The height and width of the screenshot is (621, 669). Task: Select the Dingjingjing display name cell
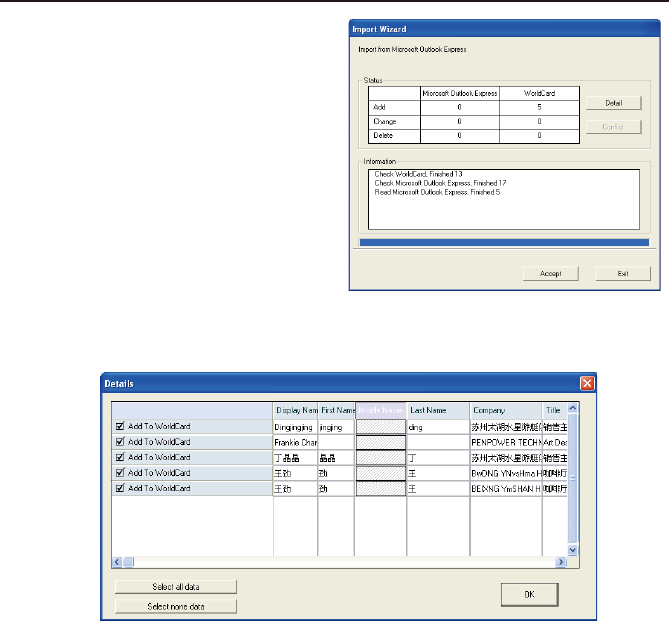click(295, 427)
